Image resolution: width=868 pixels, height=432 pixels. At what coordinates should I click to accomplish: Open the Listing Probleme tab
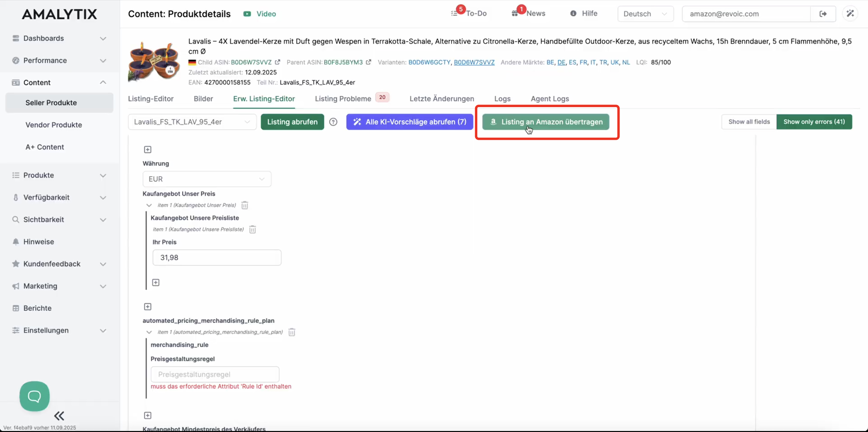click(x=343, y=99)
